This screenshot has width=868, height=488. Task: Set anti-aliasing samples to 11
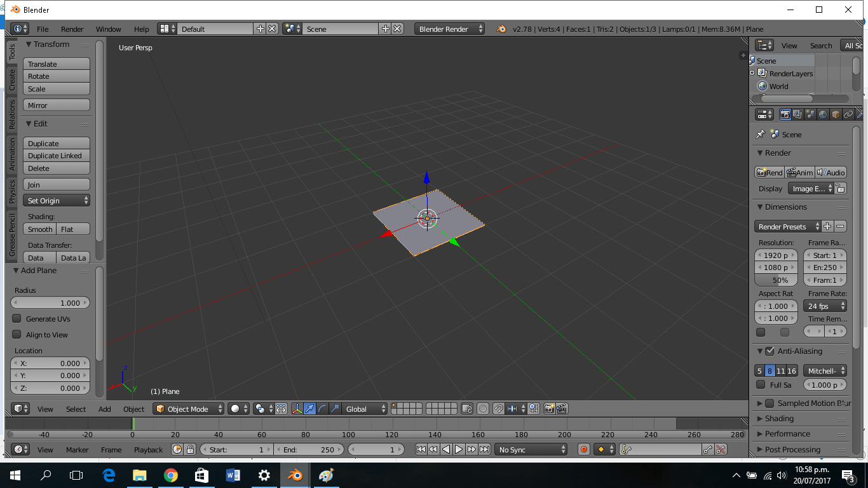tap(781, 371)
